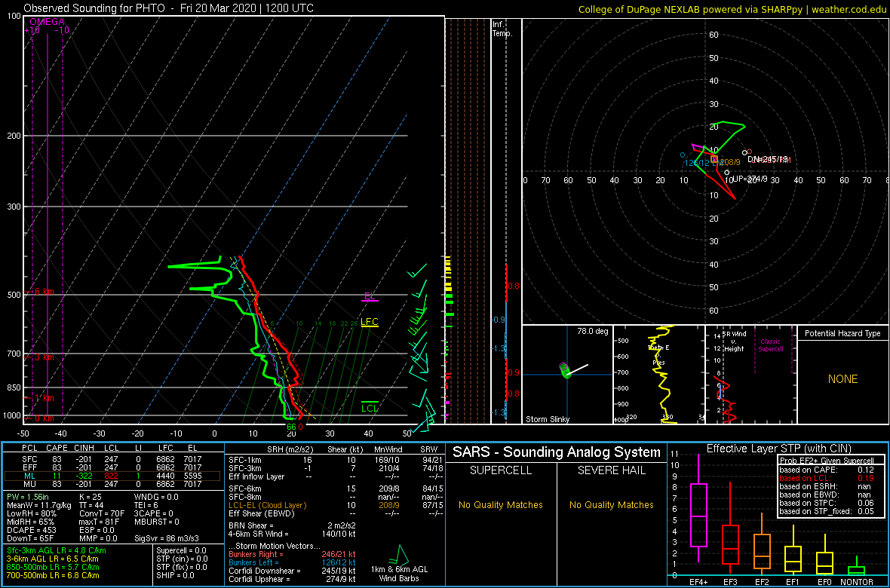Click the 'NONE' hazard type text
The image size is (890, 588).
tap(842, 379)
